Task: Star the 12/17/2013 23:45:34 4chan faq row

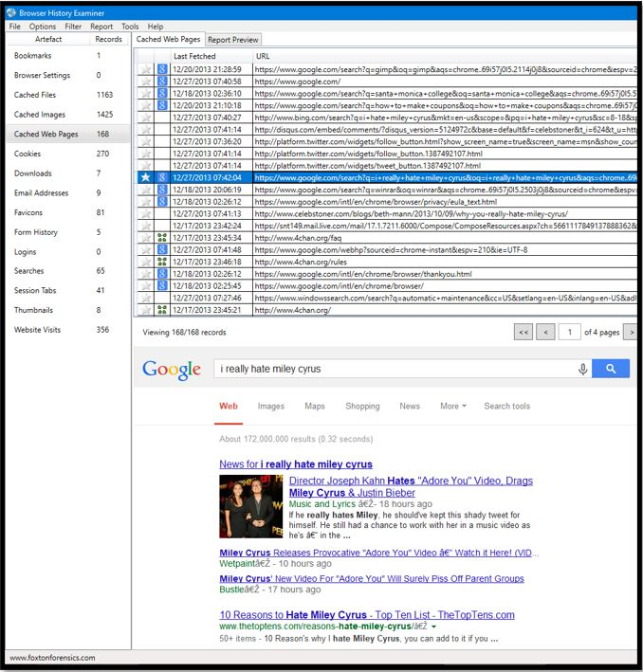Action: 146,238
